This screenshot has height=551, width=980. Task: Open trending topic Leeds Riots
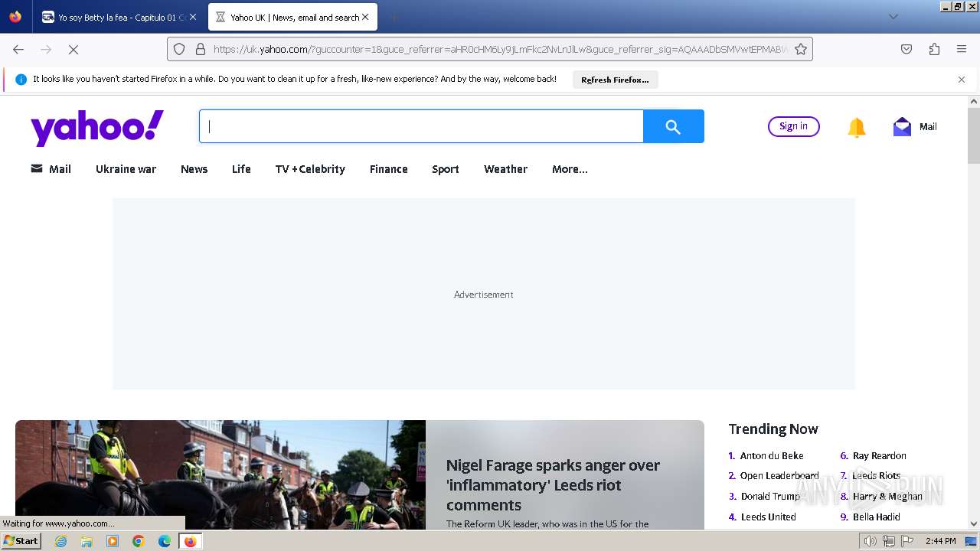pyautogui.click(x=876, y=475)
